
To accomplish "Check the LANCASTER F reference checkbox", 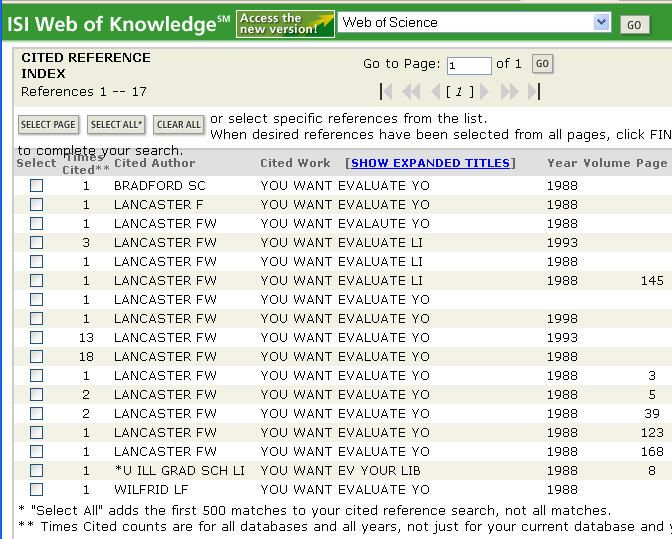I will coord(36,204).
